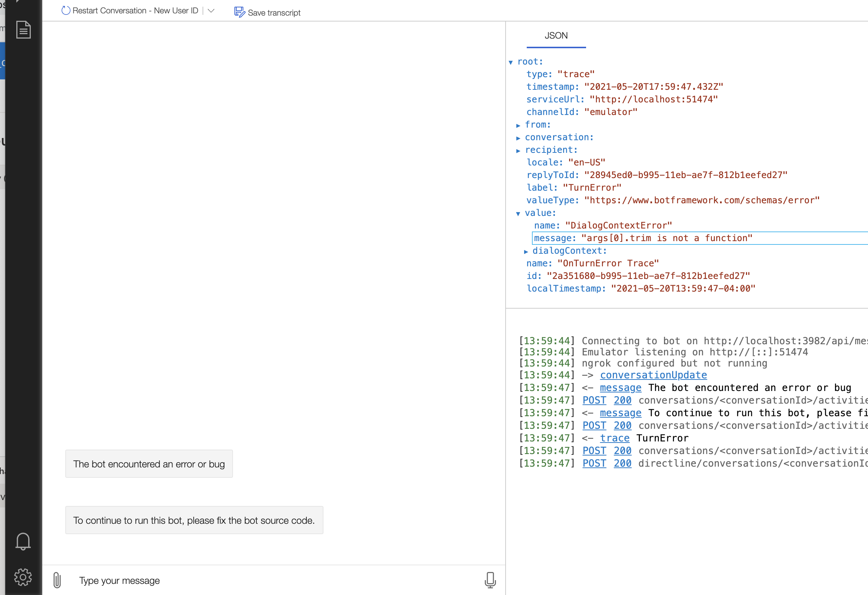
Task: Click the Save transcript label
Action: pyautogui.click(x=274, y=13)
